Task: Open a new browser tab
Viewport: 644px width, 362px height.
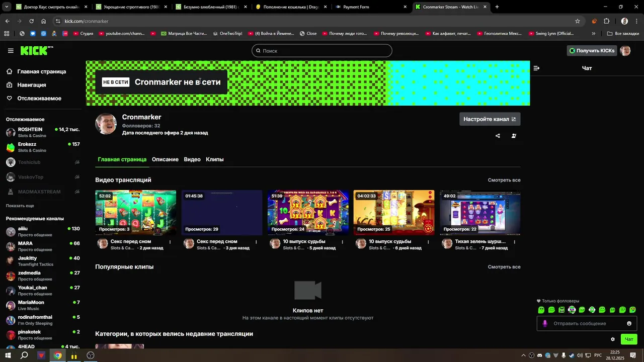Action: 497,7
